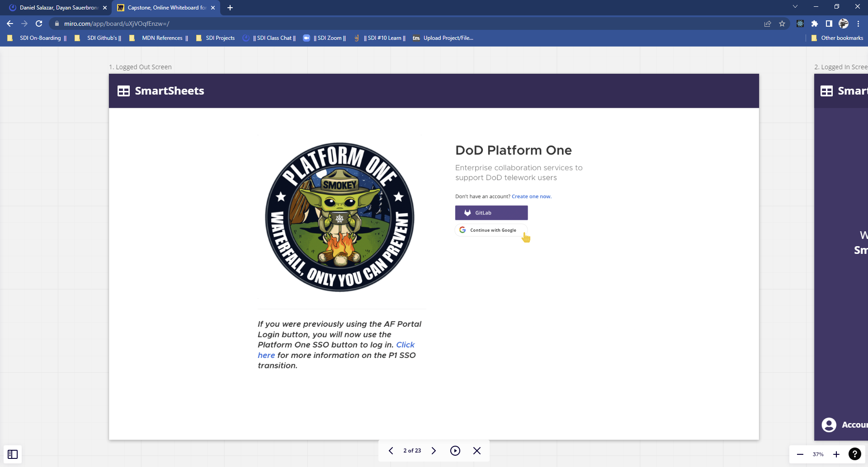Click the browser back arrow
The width and height of the screenshot is (868, 467).
click(x=10, y=24)
